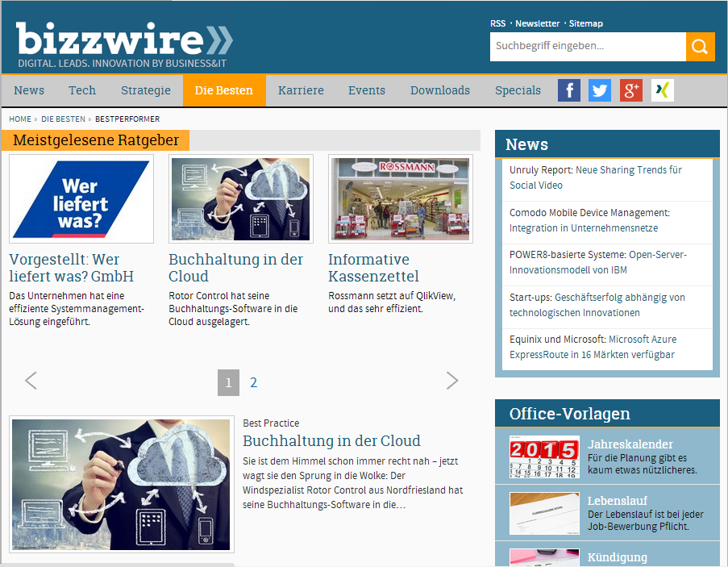Open 'Buchhaltung in der Cloud' carousel headline
Viewport: 728px width, 567px height.
[236, 268]
